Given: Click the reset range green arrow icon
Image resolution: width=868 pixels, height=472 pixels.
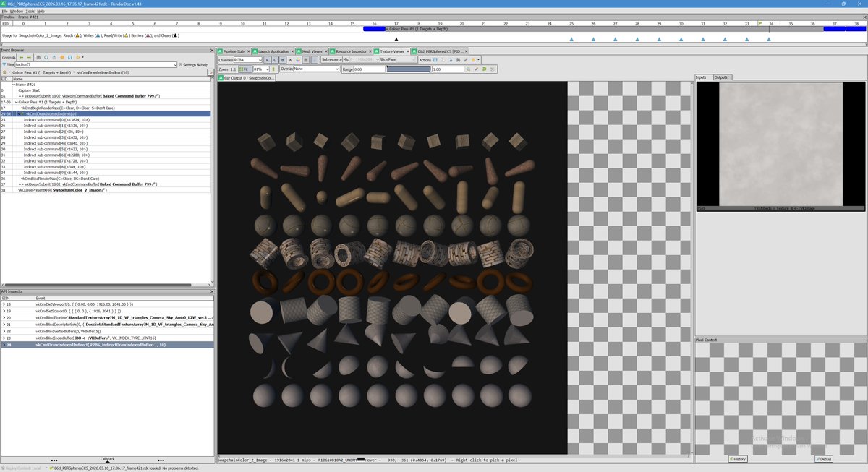Looking at the screenshot, I should point(484,69).
